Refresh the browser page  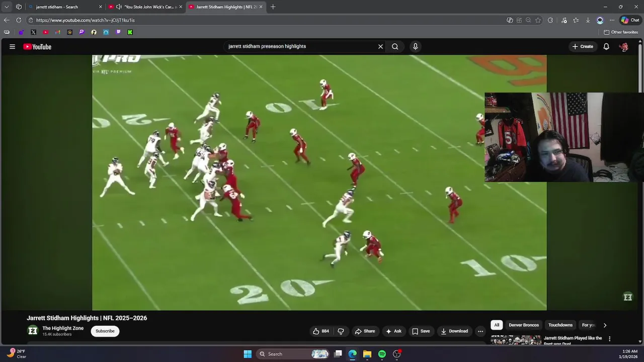coord(19,20)
